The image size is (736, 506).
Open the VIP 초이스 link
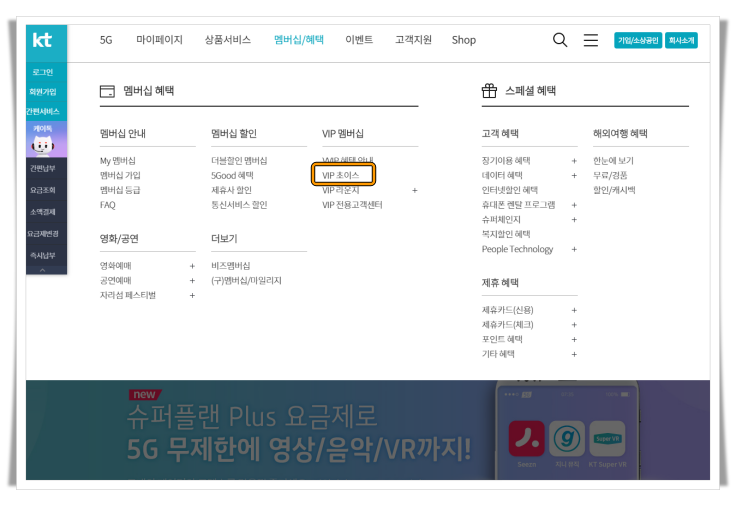point(341,176)
